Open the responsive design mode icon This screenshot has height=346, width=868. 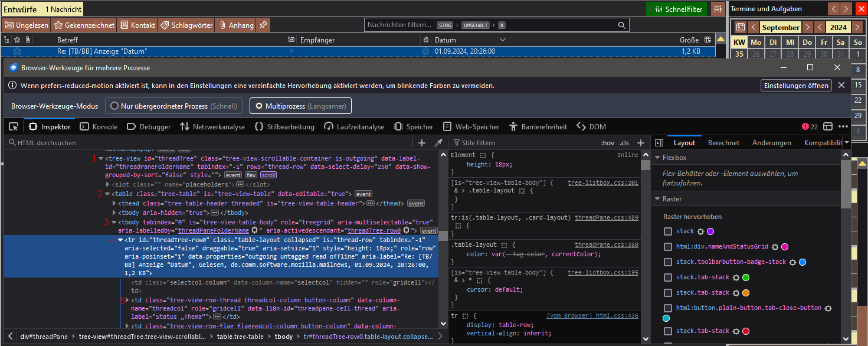pyautogui.click(x=828, y=127)
